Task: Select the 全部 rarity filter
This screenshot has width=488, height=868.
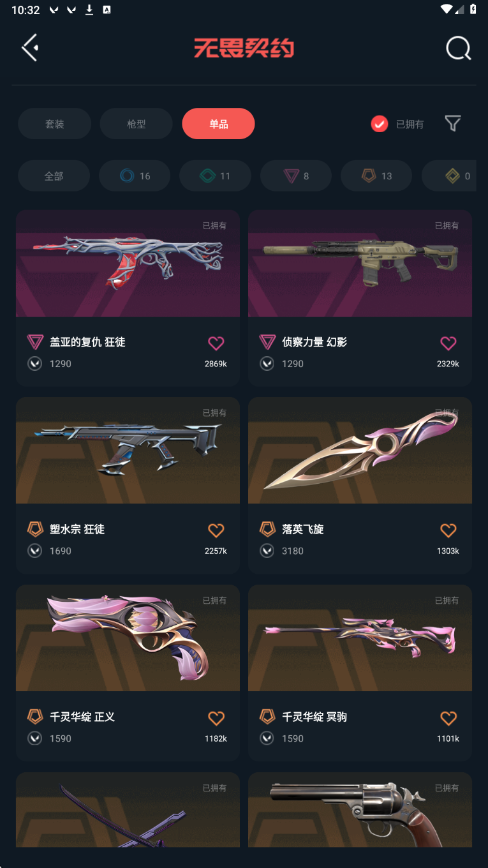Action: (54, 176)
